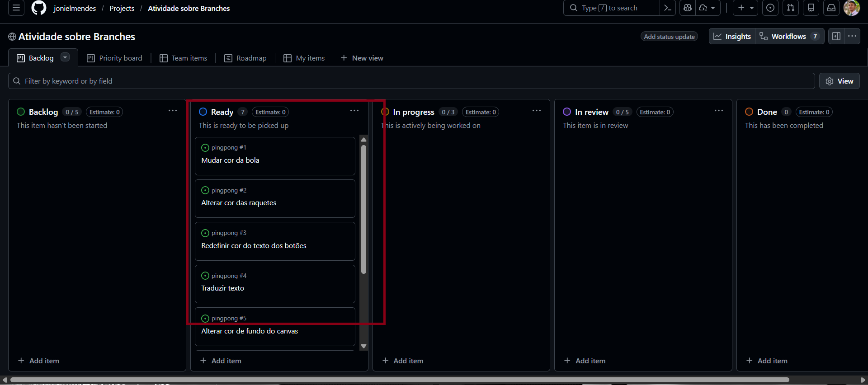868x385 pixels.
Task: Open the Pull requests icon in header
Action: 791,8
